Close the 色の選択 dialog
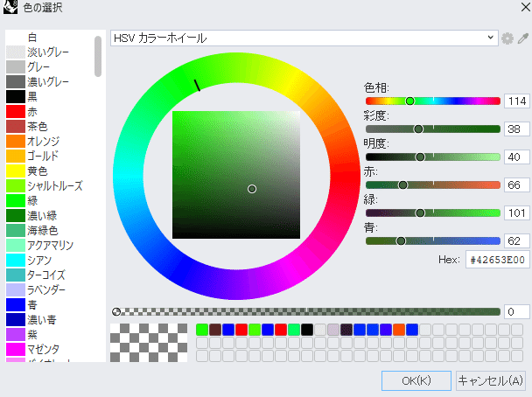The image size is (532, 397). coord(526,7)
